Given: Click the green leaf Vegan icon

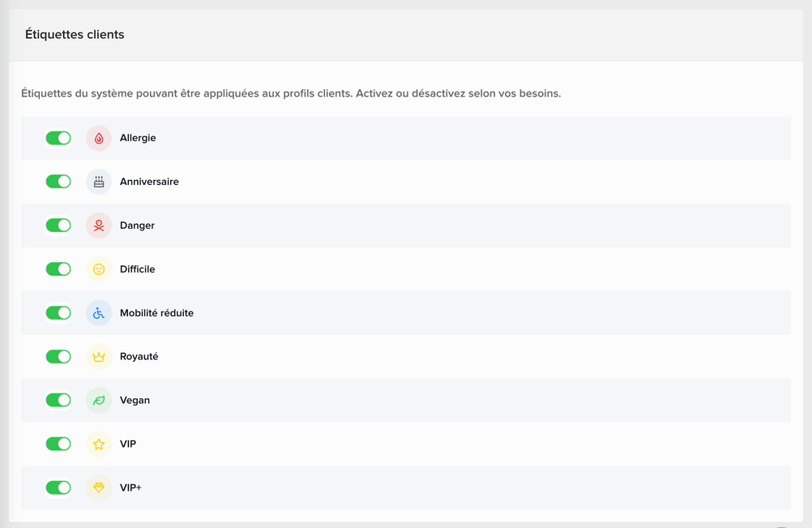Looking at the screenshot, I should (x=99, y=401).
